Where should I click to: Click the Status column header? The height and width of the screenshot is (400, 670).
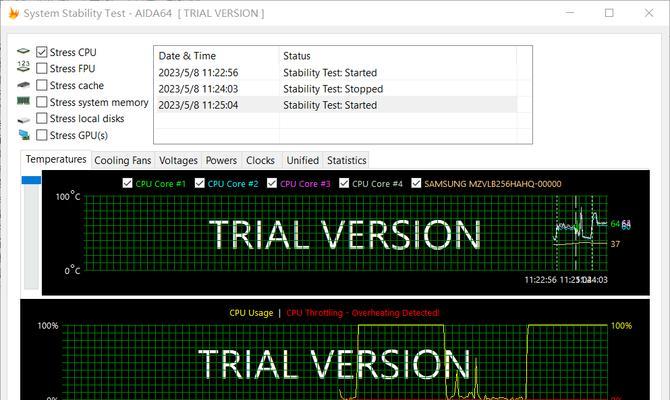[x=397, y=56]
